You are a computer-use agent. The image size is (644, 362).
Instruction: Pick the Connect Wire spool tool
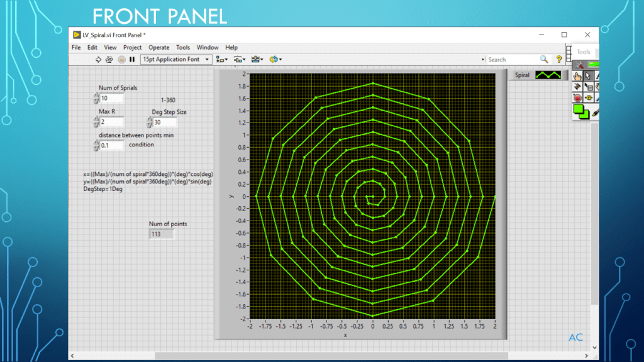pos(577,87)
